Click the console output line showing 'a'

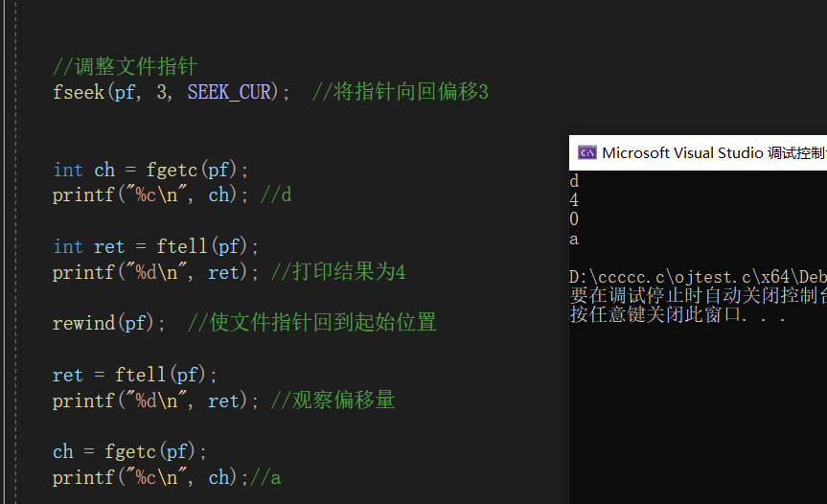tap(574, 240)
